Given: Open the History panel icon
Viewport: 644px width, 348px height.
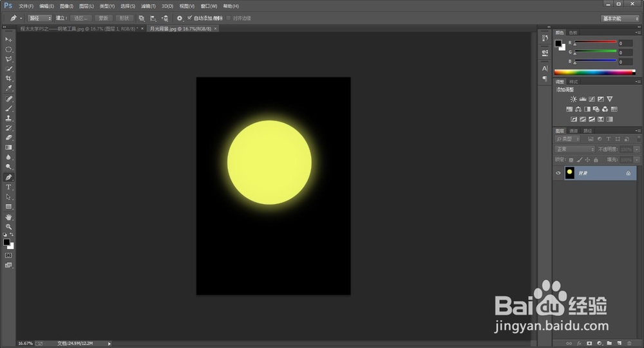Looking at the screenshot, I should 545,38.
